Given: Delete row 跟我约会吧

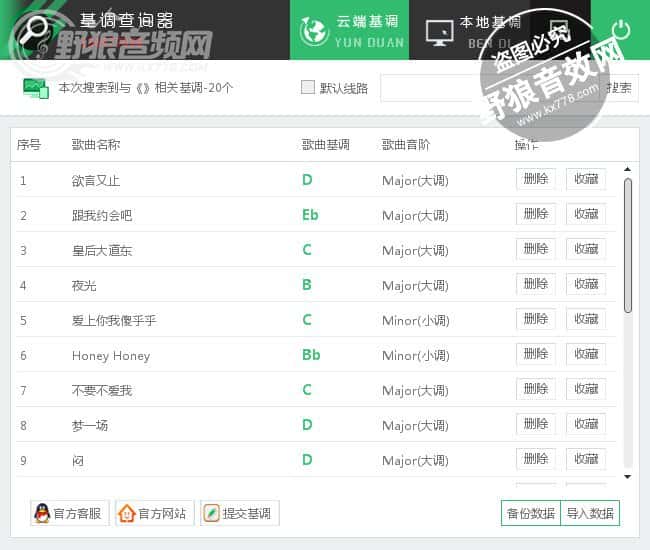Looking at the screenshot, I should [536, 214].
